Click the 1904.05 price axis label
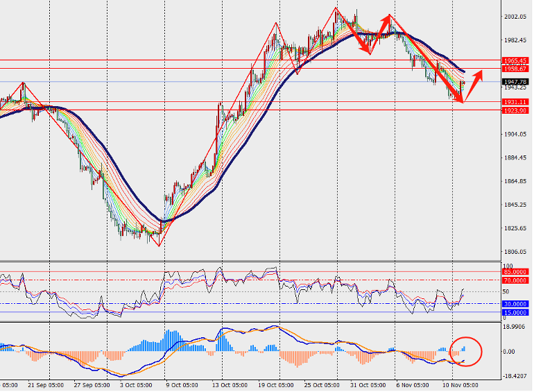 click(x=515, y=134)
